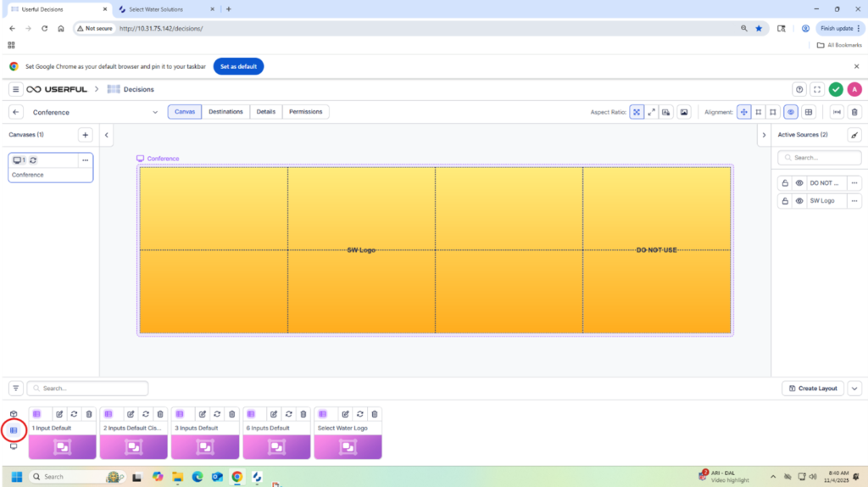The height and width of the screenshot is (487, 868).
Task: Open the hamburger menu beside the Userful logo
Action: pyautogui.click(x=15, y=89)
